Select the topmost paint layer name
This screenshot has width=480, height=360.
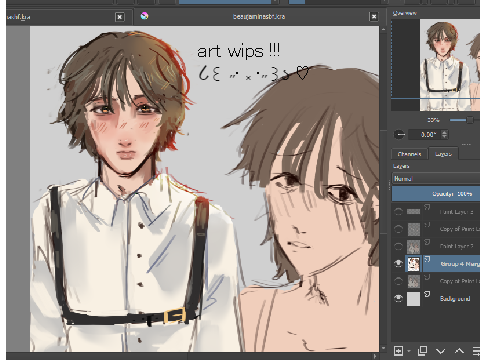click(x=456, y=212)
